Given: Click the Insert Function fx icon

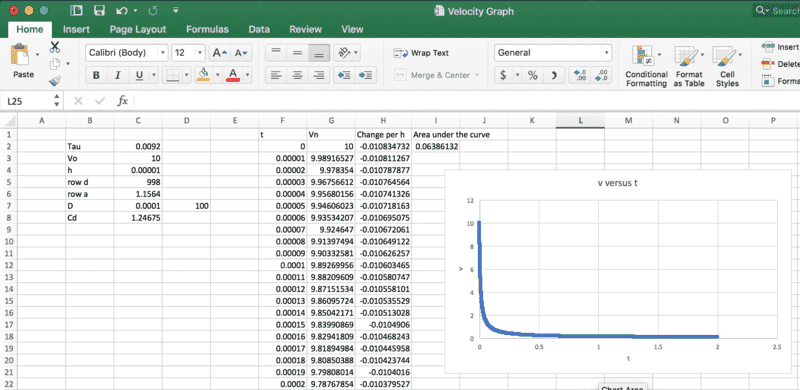Looking at the screenshot, I should click(122, 101).
